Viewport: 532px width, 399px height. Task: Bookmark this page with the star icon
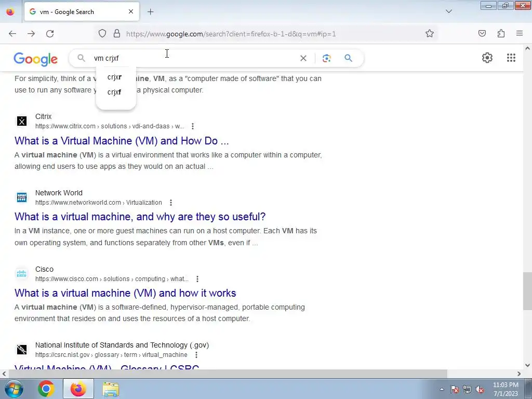click(430, 34)
